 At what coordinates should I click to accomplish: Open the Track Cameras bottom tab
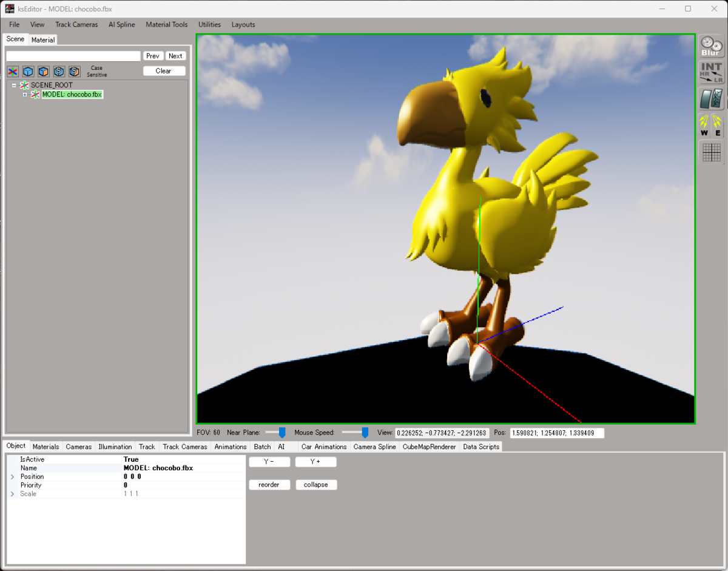coord(185,447)
